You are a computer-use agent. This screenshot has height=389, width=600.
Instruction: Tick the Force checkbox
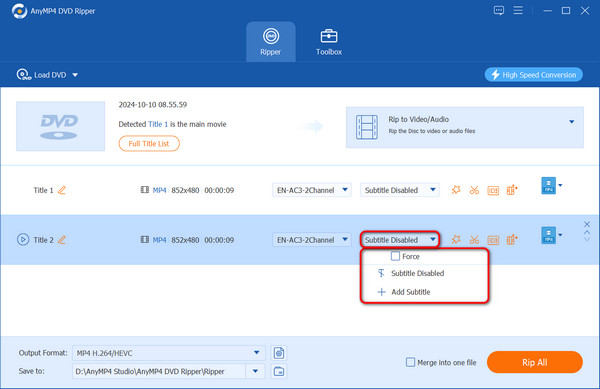[395, 256]
